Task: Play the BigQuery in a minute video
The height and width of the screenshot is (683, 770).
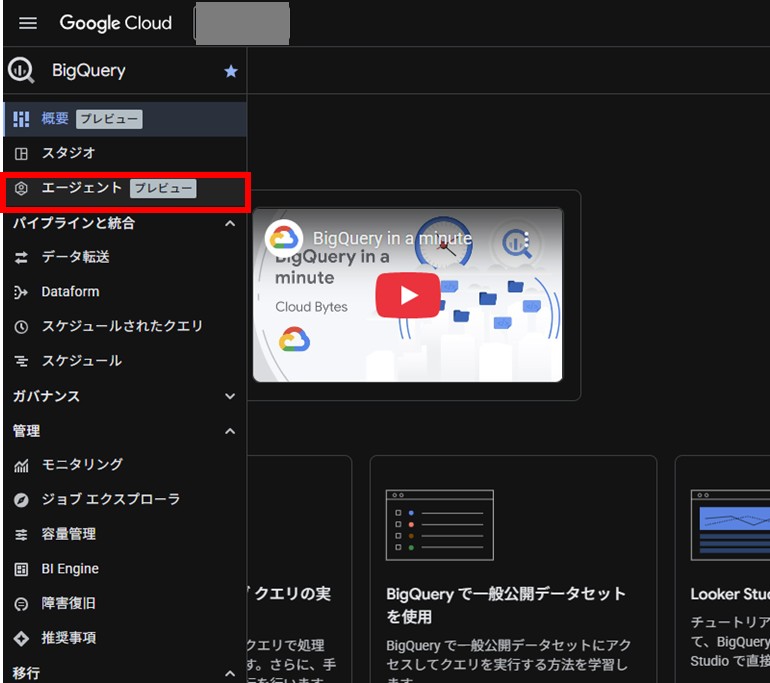Action: pyautogui.click(x=408, y=296)
